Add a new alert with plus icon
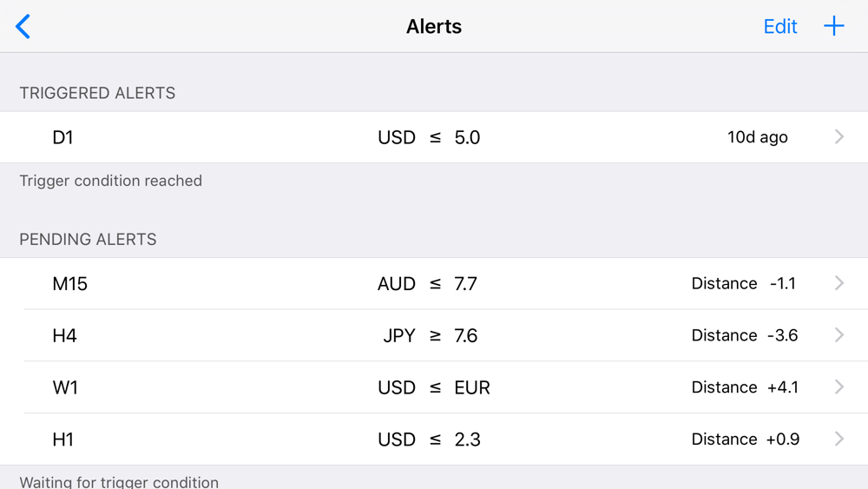 tap(834, 26)
